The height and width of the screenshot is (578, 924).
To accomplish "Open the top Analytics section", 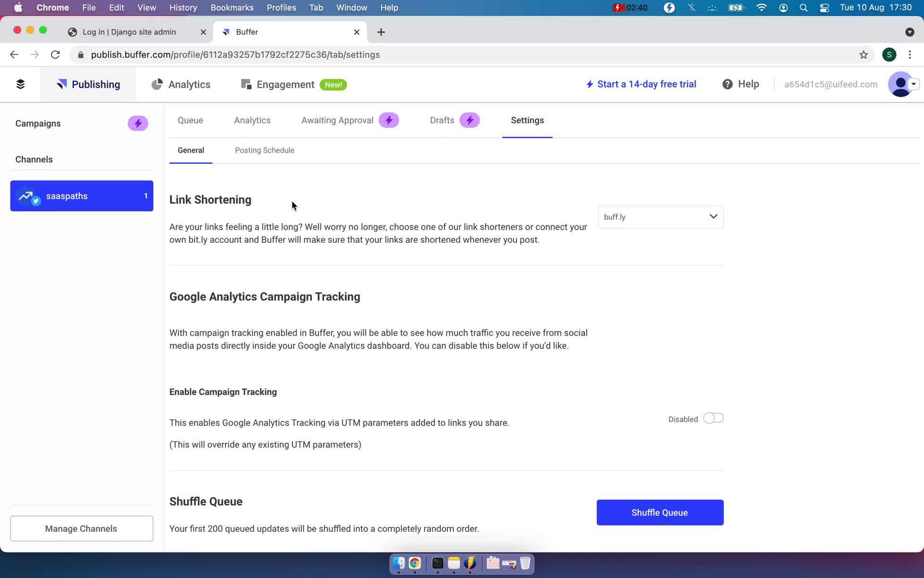I will (x=181, y=84).
